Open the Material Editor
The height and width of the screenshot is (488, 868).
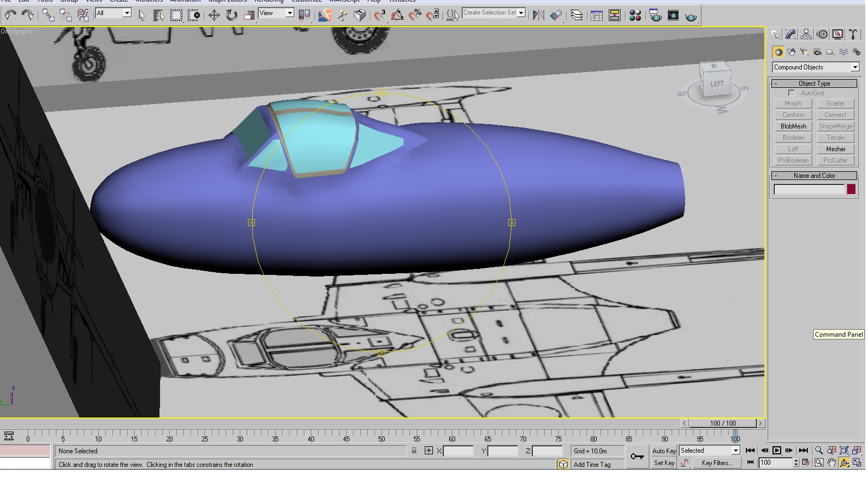(x=635, y=15)
